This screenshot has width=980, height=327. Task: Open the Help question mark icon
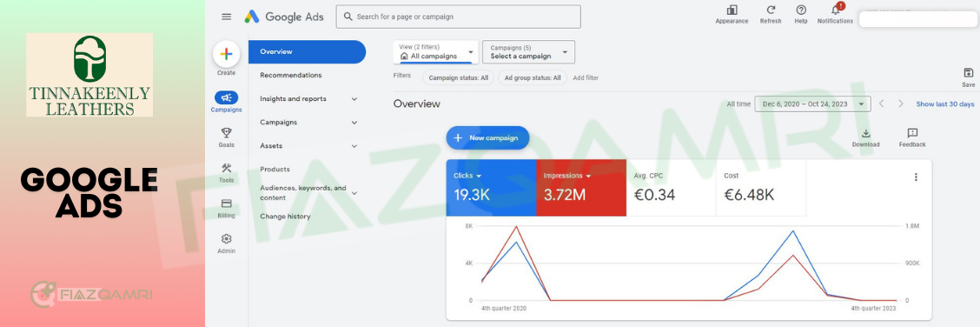801,10
